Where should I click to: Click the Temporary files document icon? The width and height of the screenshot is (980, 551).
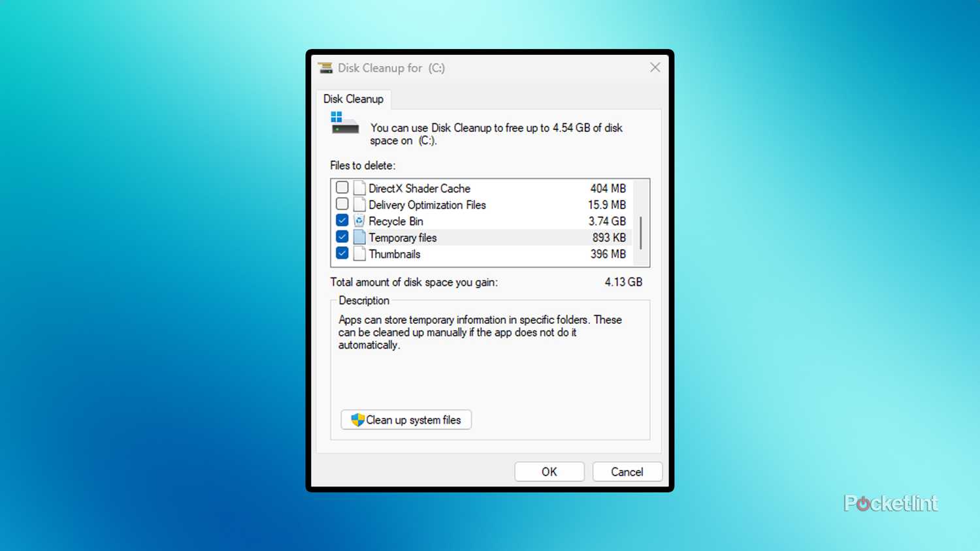click(359, 237)
